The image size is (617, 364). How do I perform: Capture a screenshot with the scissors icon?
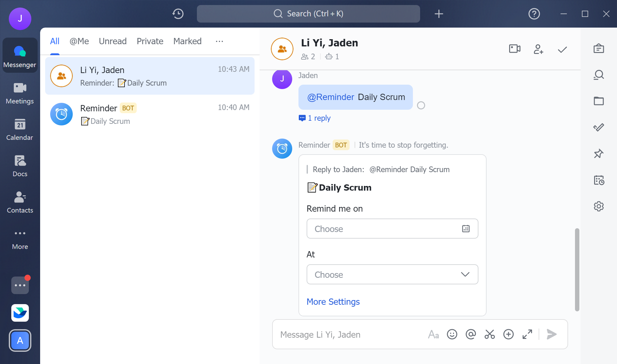[489, 334]
